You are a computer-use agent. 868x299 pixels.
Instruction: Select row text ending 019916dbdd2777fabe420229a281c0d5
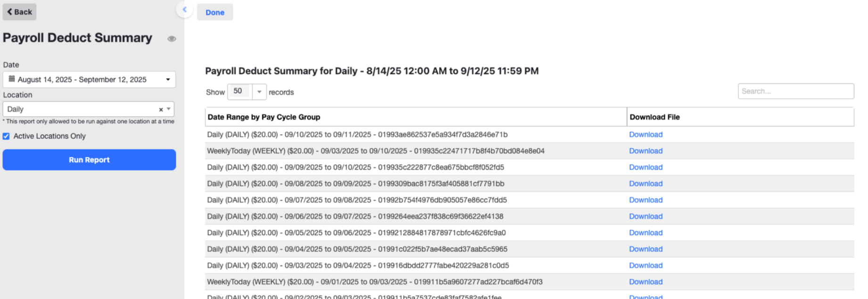[358, 266]
